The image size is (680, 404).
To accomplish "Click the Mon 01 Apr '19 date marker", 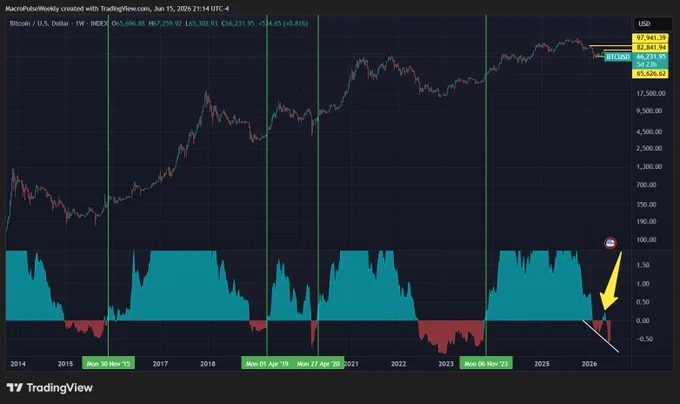I will tap(267, 363).
